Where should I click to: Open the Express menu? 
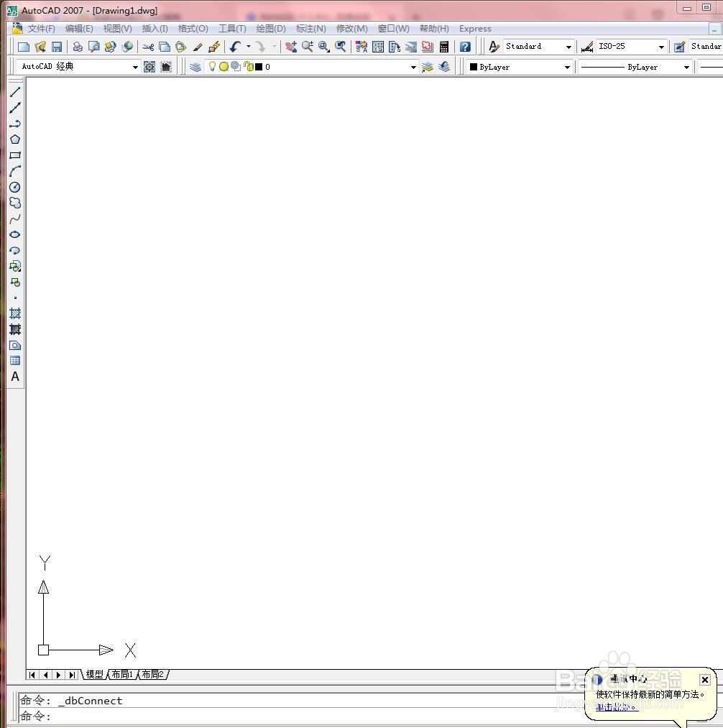[x=475, y=28]
